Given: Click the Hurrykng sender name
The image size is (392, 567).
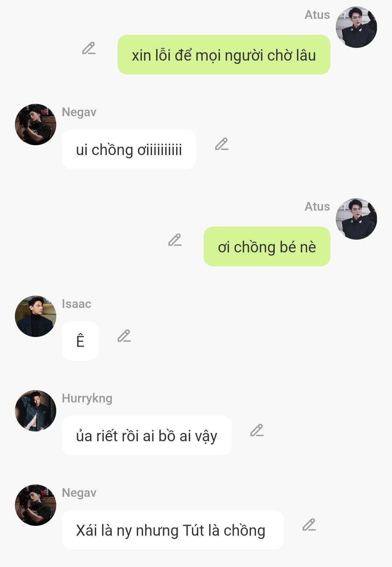Looking at the screenshot, I should [87, 398].
